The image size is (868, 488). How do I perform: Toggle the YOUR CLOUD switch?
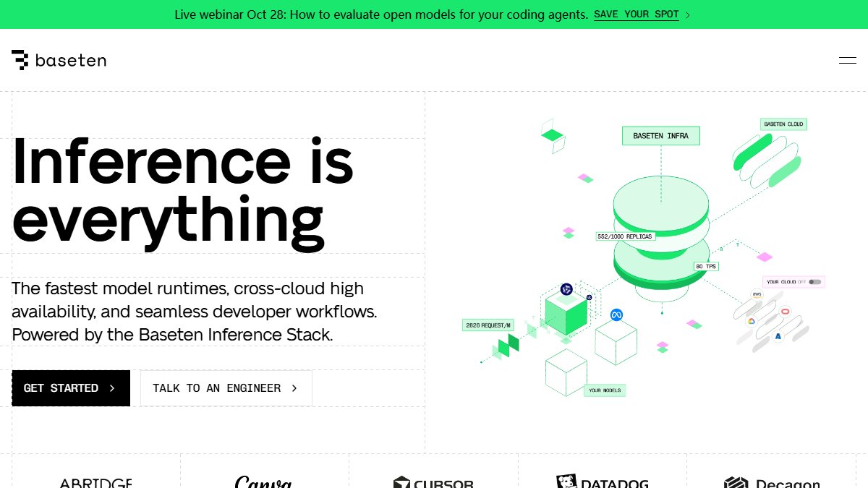815,282
